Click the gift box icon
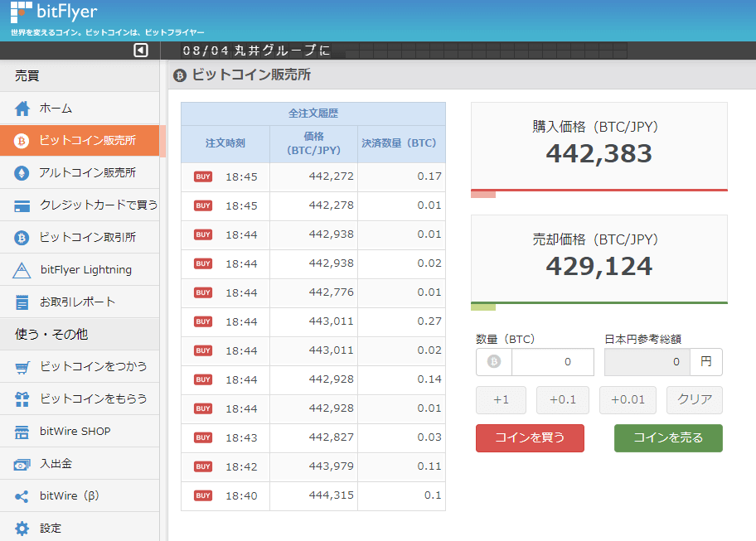This screenshot has width=756, height=541. coord(22,399)
